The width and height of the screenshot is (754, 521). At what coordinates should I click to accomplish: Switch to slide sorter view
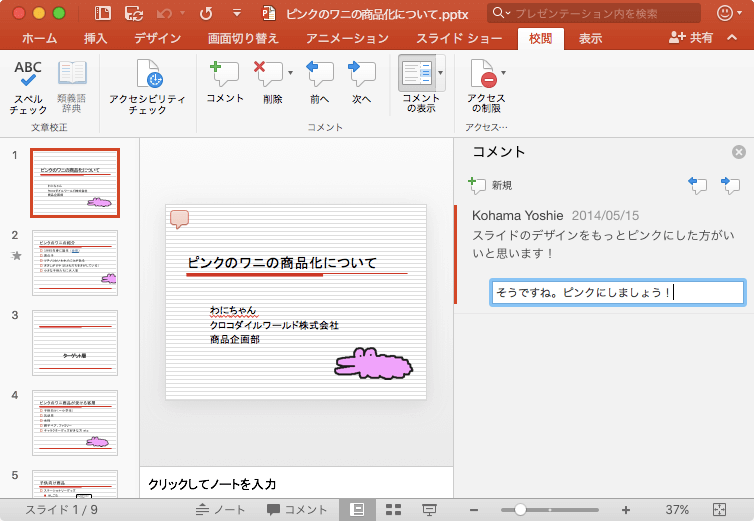point(393,509)
